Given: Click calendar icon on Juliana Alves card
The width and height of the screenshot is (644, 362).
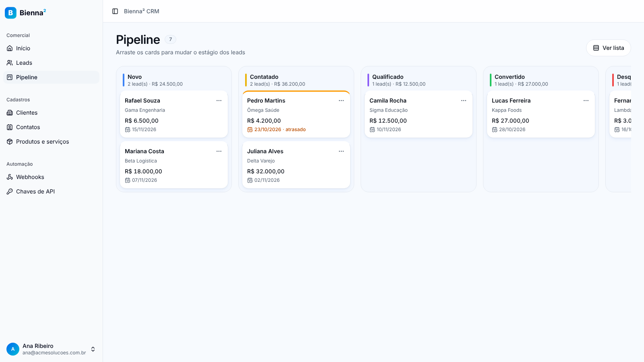Looking at the screenshot, I should [x=250, y=180].
